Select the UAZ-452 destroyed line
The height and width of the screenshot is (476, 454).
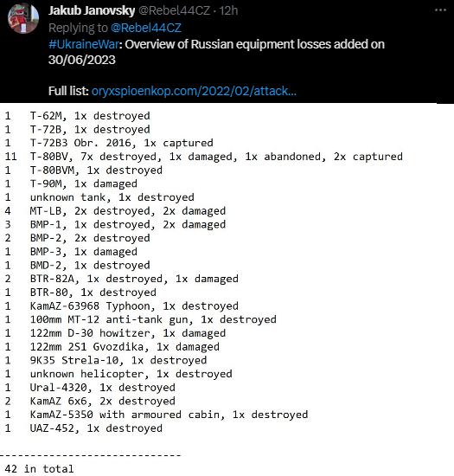tap(84, 428)
